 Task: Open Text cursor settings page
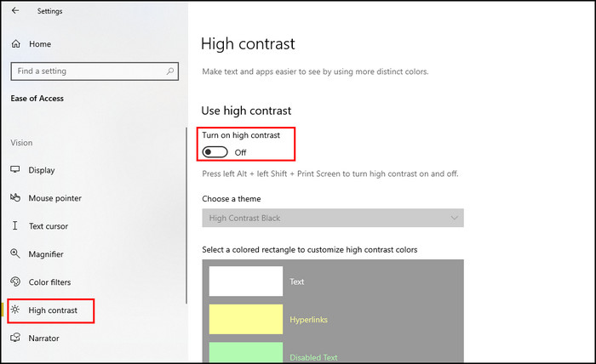coord(49,226)
